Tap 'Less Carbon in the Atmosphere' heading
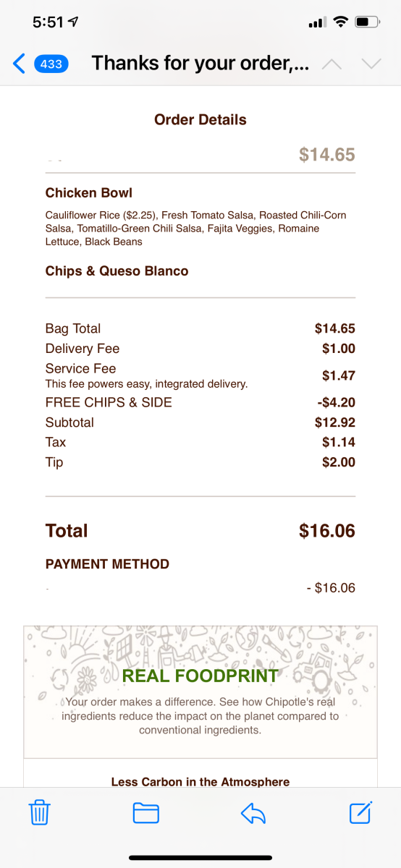 200,782
